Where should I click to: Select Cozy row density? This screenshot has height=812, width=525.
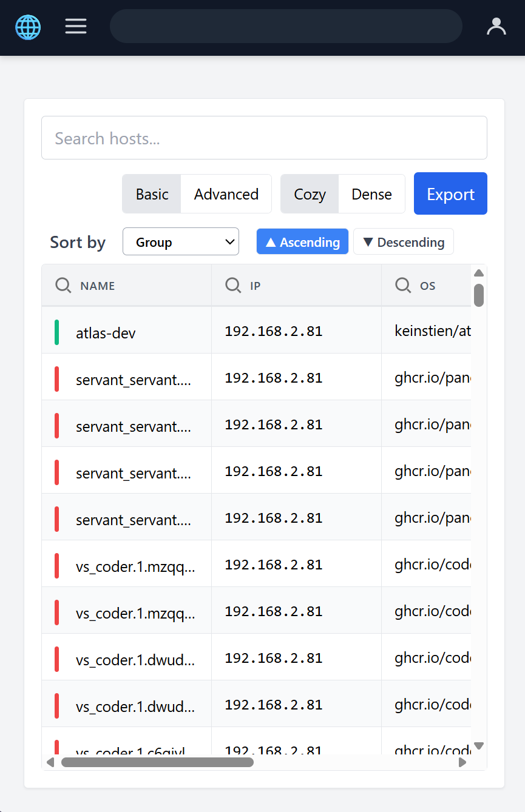[310, 194]
